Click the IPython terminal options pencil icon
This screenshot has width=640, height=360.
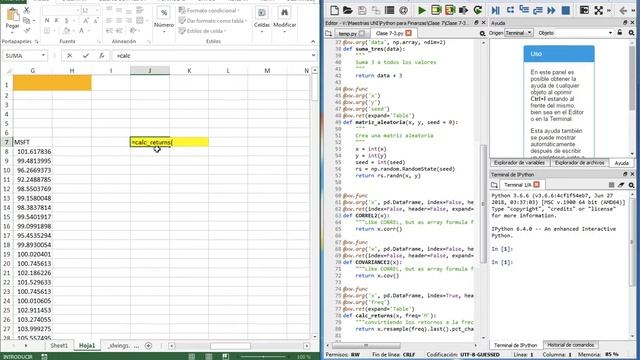[621, 185]
